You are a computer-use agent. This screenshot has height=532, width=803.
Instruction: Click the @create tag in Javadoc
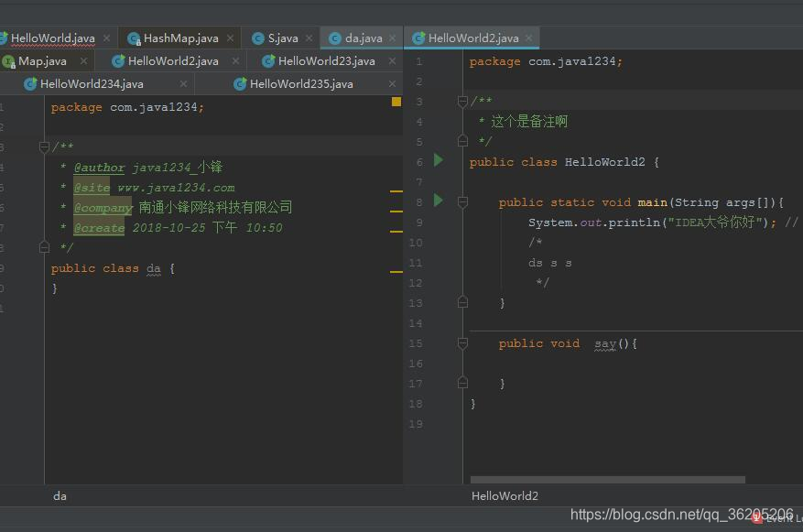pyautogui.click(x=99, y=228)
